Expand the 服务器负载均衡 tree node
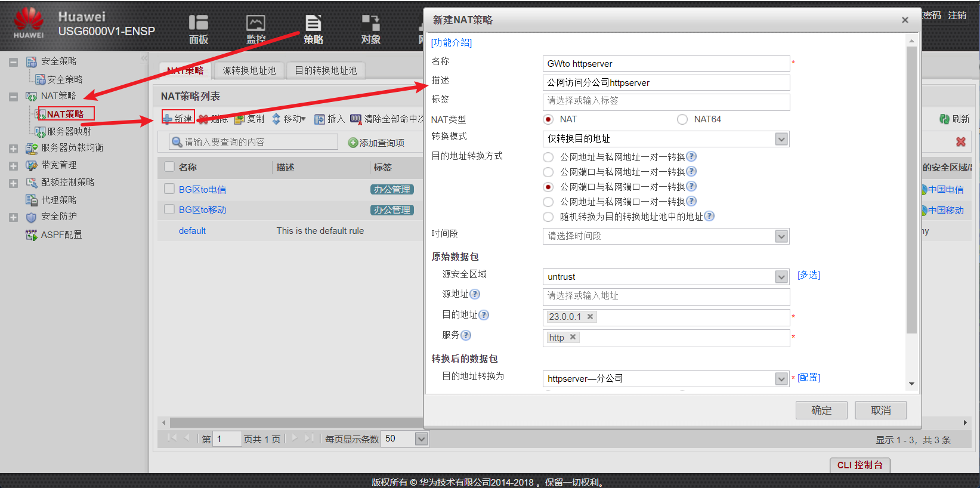This screenshot has width=980, height=488. pos(13,149)
